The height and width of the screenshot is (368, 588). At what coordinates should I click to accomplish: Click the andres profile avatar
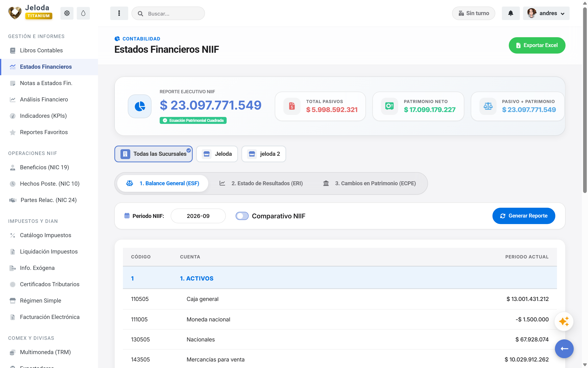click(x=532, y=13)
